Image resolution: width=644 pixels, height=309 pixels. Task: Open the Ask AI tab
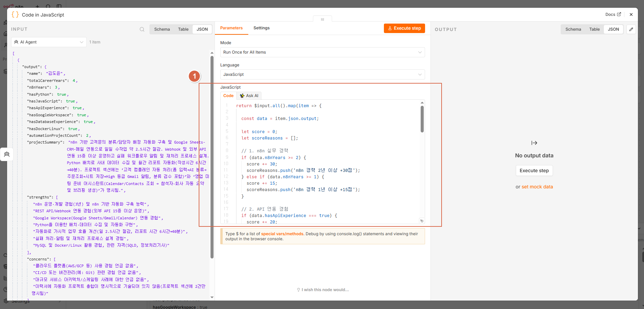coord(249,96)
